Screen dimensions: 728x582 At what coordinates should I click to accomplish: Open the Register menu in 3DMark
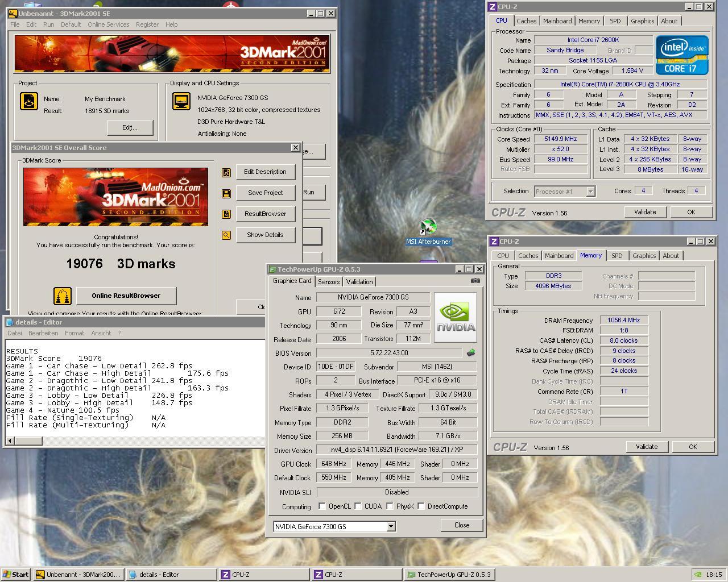tap(147, 24)
